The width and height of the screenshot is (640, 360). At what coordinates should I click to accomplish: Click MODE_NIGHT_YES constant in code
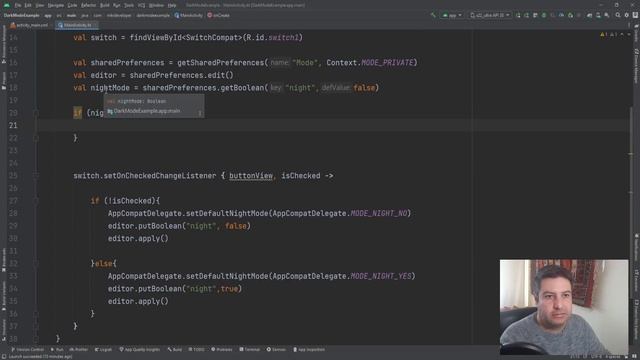click(x=381, y=276)
